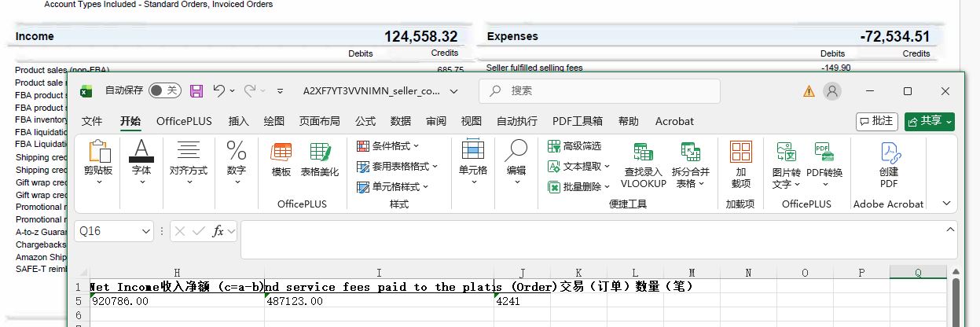Open the 公式 ribbon tab

[365, 121]
